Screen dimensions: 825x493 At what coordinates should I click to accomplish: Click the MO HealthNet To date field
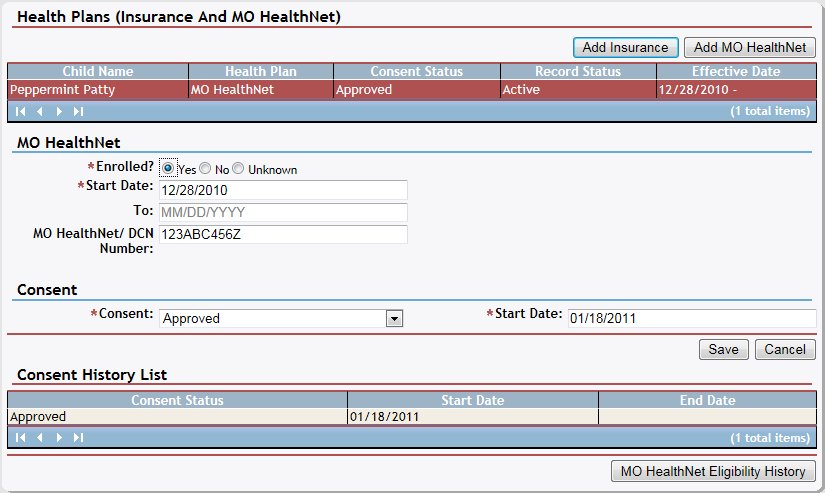tap(283, 212)
